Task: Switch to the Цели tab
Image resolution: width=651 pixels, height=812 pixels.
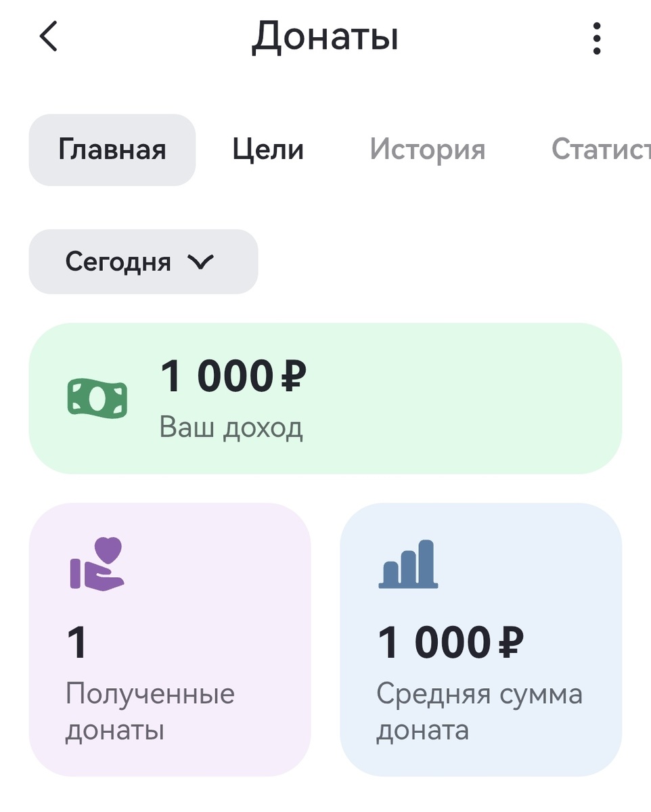Action: [x=267, y=150]
